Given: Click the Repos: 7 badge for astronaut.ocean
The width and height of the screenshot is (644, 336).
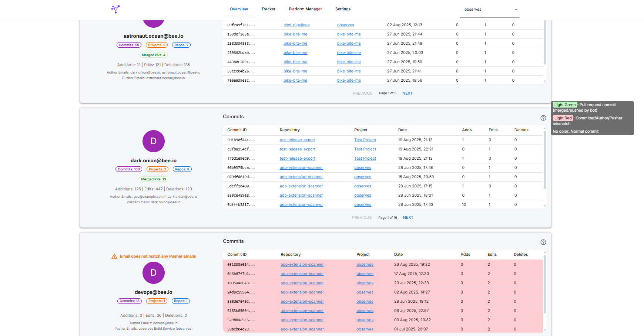Looking at the screenshot, I should pyautogui.click(x=181, y=45).
